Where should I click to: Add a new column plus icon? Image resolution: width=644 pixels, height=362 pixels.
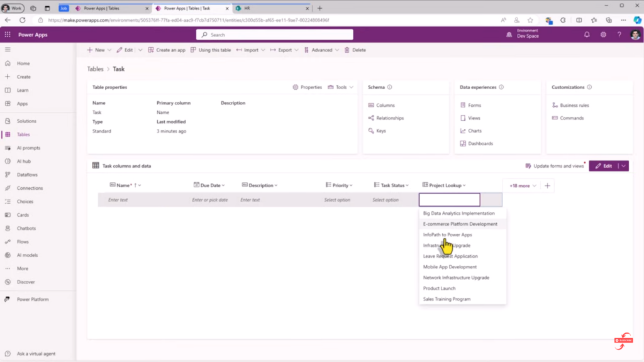[547, 185]
